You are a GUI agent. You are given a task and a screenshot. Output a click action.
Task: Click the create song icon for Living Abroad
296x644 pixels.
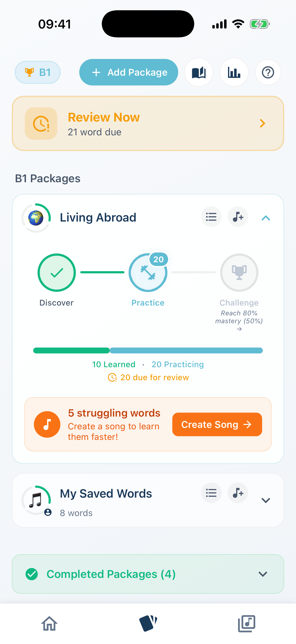[237, 217]
